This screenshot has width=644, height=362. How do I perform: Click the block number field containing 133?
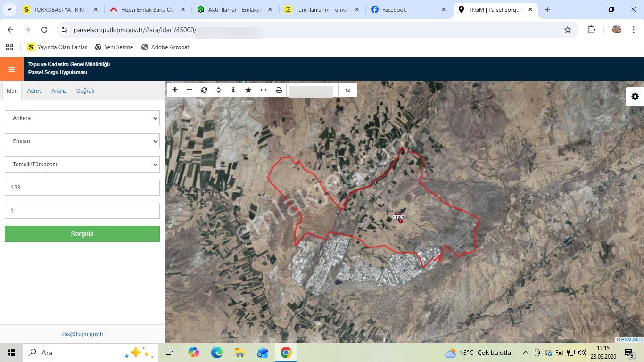(82, 188)
